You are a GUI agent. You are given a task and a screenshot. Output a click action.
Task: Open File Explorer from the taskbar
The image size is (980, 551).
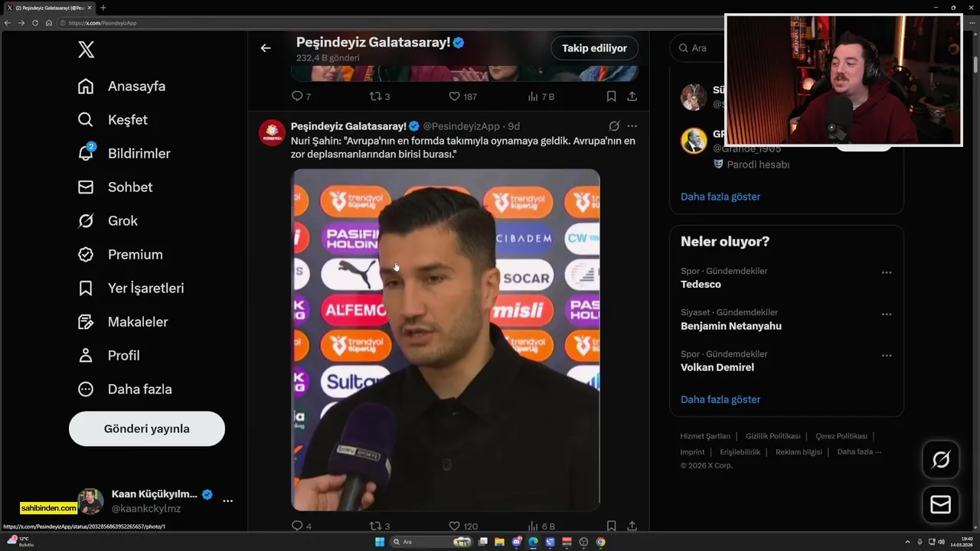[x=499, y=542]
